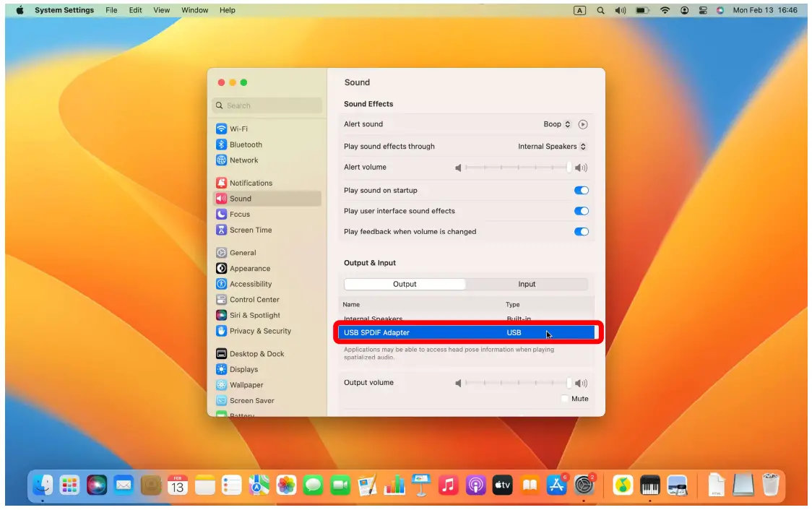The image size is (812, 510).
Task: Open the Alert sound Boop dropdown
Action: pyautogui.click(x=557, y=124)
